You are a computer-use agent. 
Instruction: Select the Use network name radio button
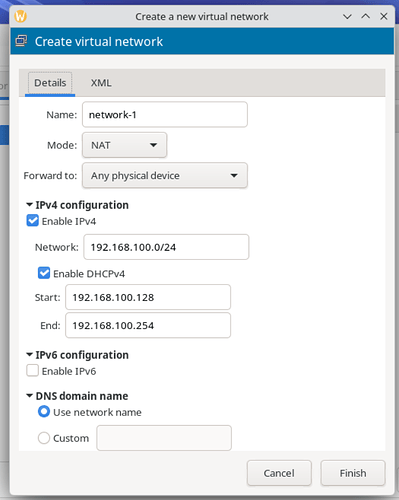click(x=44, y=412)
